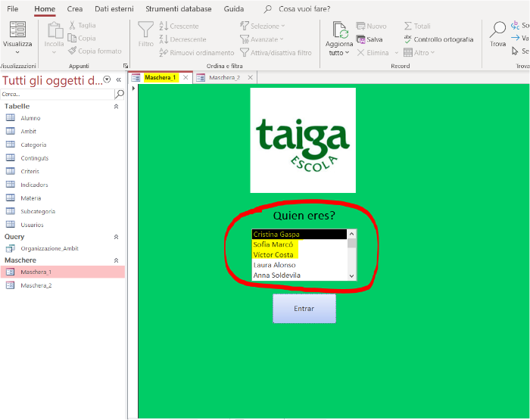
Task: Open the Altro dropdown
Action: coord(419,53)
